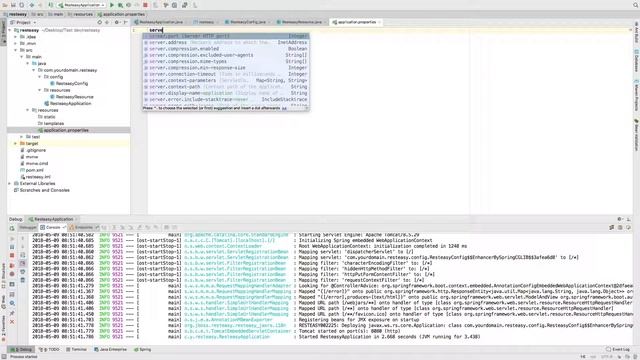Open the Ant Build side panel
Image resolution: width=640 pixels, height=360 pixels.
[636, 33]
